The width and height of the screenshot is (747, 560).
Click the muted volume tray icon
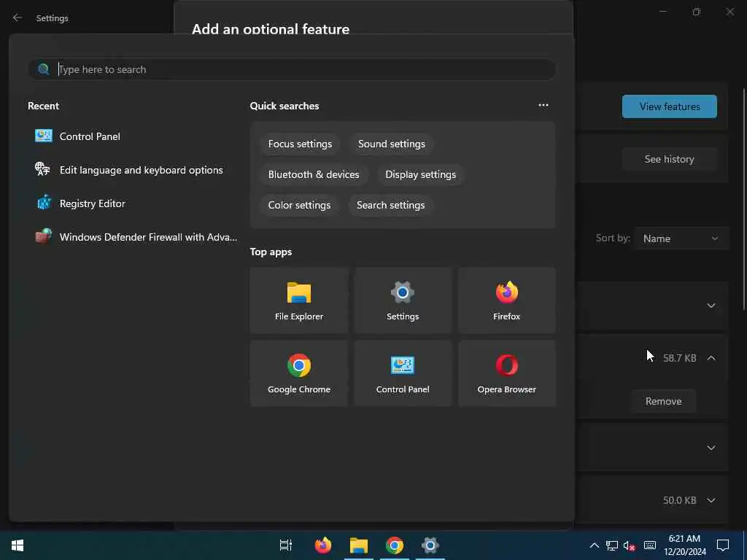(630, 545)
